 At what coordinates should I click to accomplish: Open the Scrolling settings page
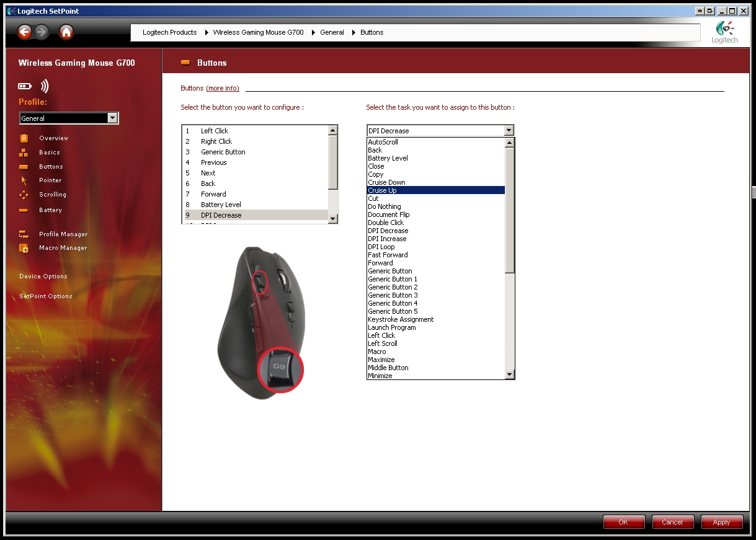tap(53, 195)
